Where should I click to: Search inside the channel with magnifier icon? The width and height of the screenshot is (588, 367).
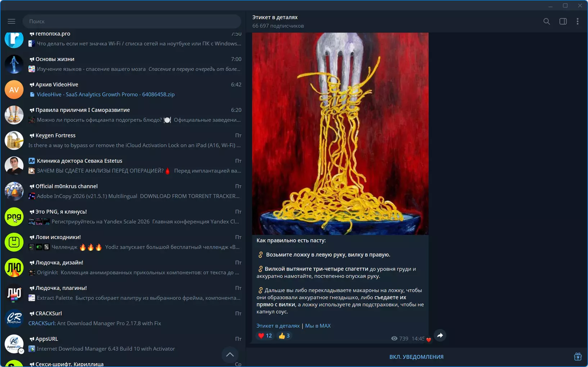[x=547, y=22]
